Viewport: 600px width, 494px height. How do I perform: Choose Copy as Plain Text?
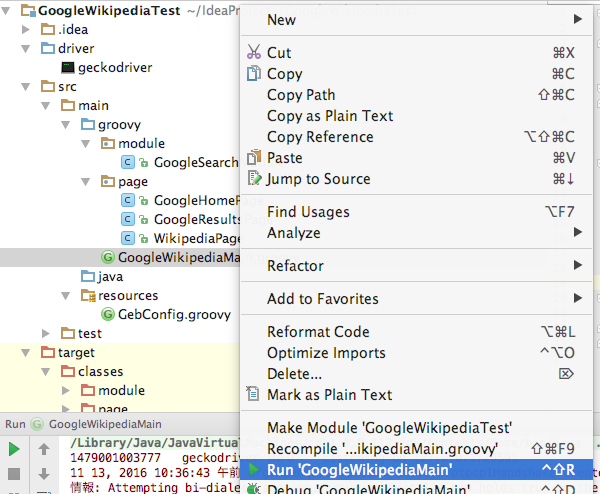pyautogui.click(x=416, y=116)
